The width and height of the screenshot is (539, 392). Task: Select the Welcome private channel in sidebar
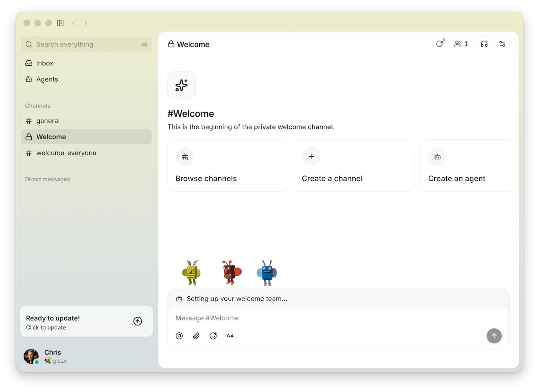tap(87, 137)
